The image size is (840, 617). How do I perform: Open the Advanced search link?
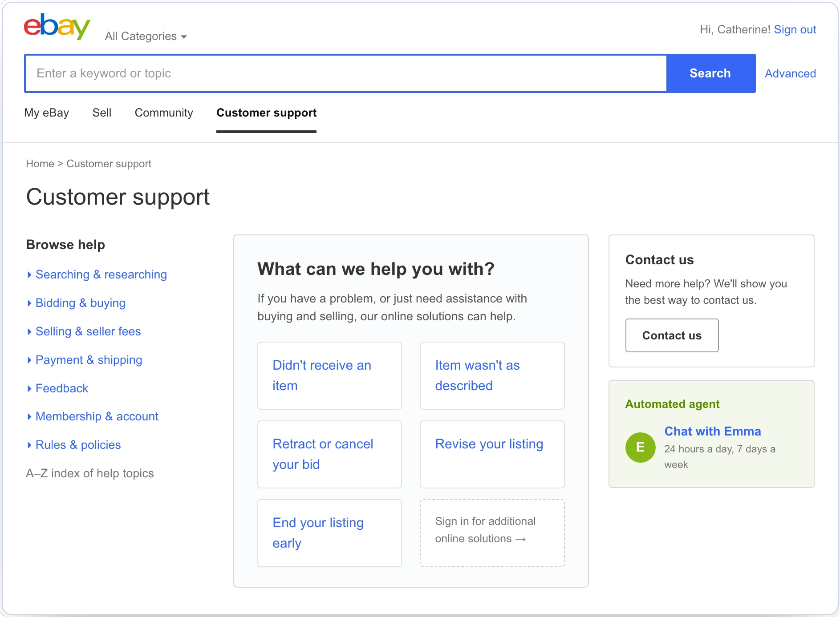pyautogui.click(x=790, y=74)
